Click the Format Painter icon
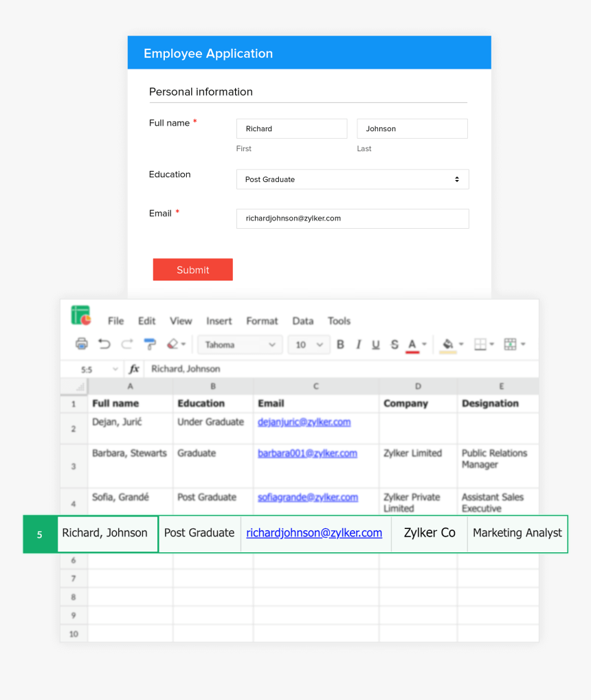 150,344
